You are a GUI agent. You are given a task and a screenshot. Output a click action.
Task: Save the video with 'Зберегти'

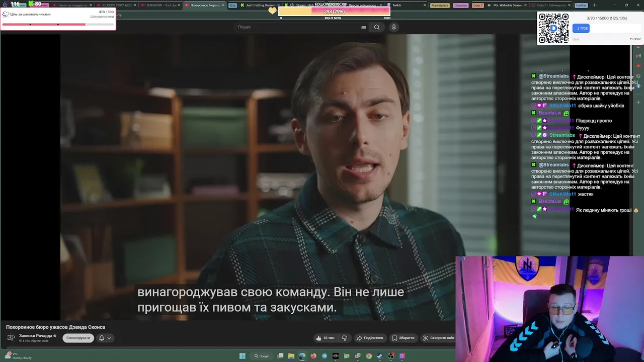point(403,338)
